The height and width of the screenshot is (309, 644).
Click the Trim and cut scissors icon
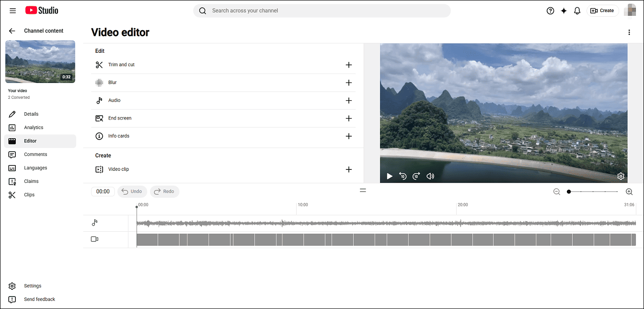99,65
